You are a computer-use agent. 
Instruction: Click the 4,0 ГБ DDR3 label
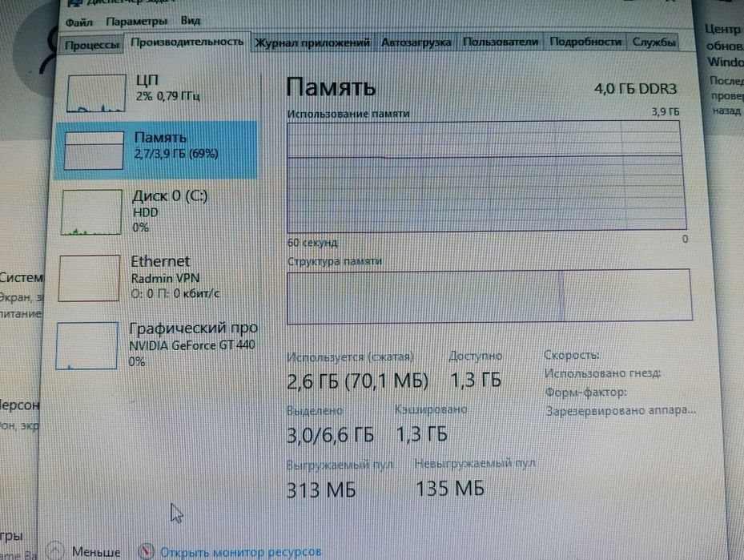point(635,89)
